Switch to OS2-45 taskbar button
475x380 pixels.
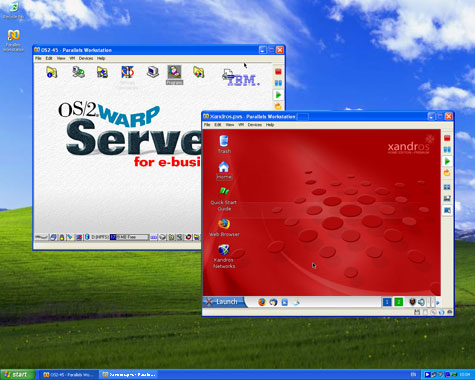(69, 375)
